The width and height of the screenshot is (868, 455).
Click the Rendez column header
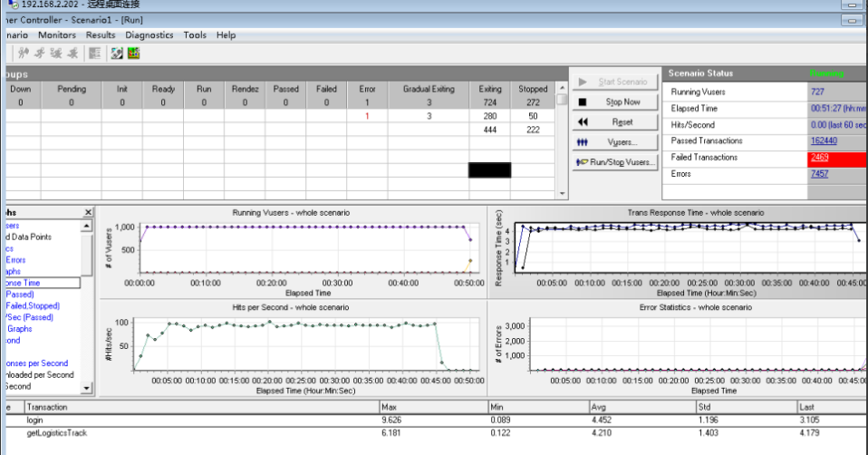click(245, 89)
